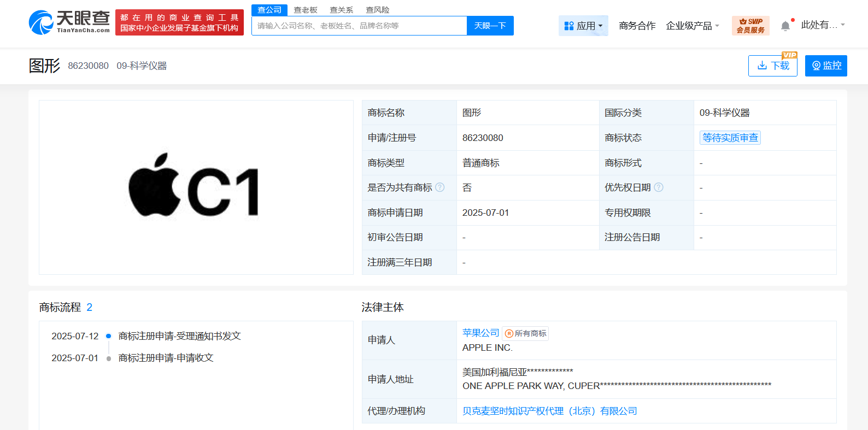Select the 查风险 search tab
Screen dimensions: 868x430
click(378, 10)
